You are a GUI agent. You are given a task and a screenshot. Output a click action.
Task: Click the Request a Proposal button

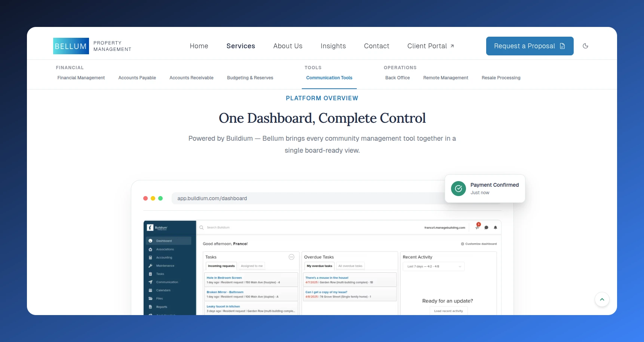point(530,46)
